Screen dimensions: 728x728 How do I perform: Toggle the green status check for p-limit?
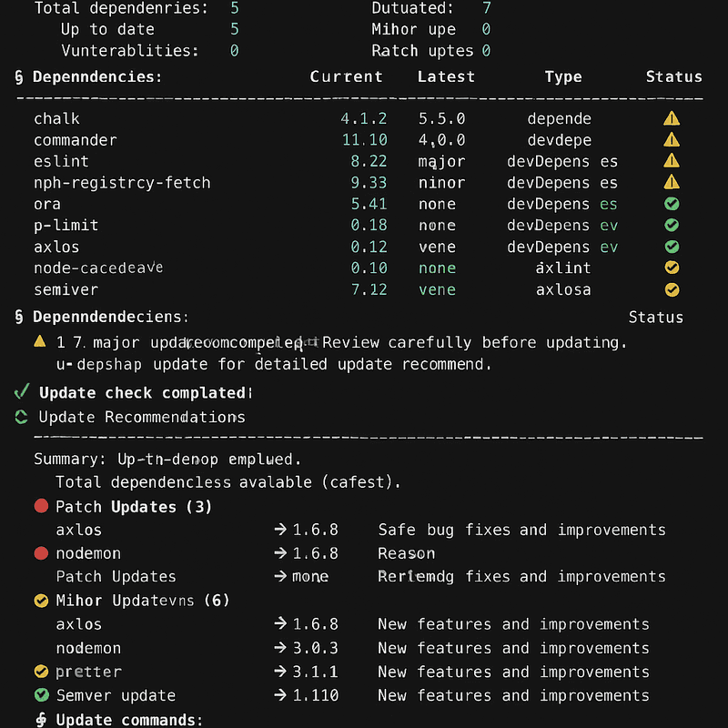click(x=672, y=225)
